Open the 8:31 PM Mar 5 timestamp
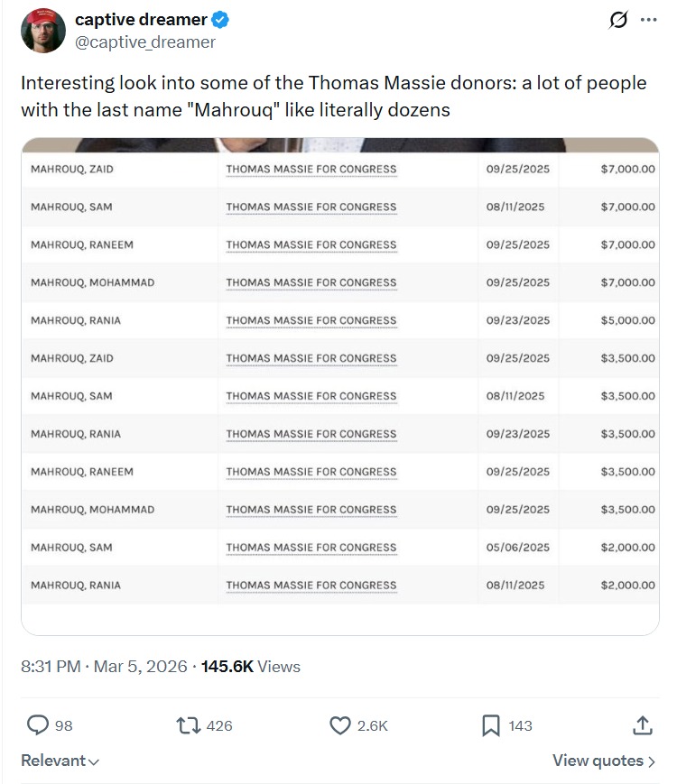Image resolution: width=677 pixels, height=784 pixels. pyautogui.click(x=103, y=667)
